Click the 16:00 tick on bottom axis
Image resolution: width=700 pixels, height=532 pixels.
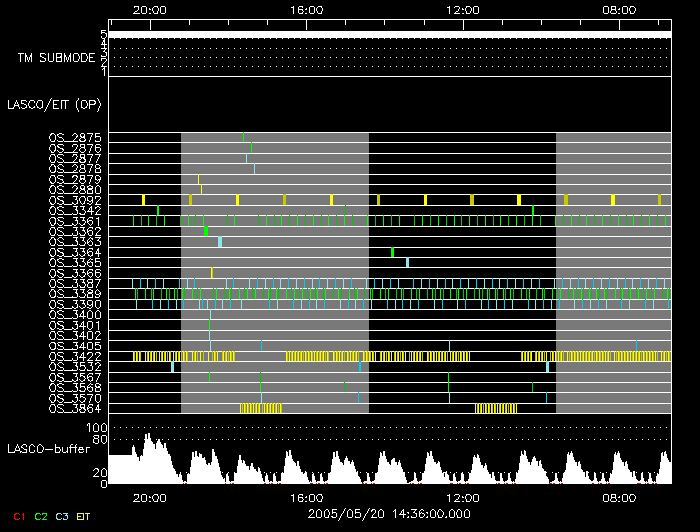306,497
